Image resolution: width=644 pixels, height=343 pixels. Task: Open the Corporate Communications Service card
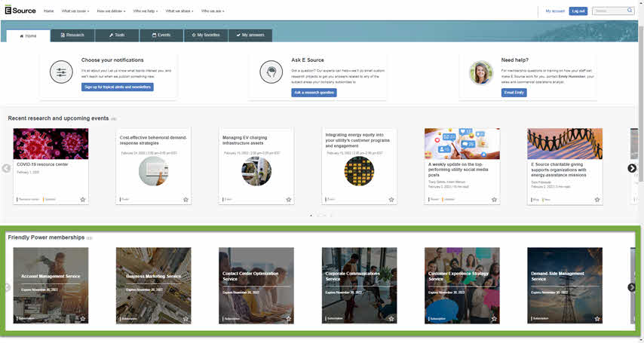tap(360, 285)
